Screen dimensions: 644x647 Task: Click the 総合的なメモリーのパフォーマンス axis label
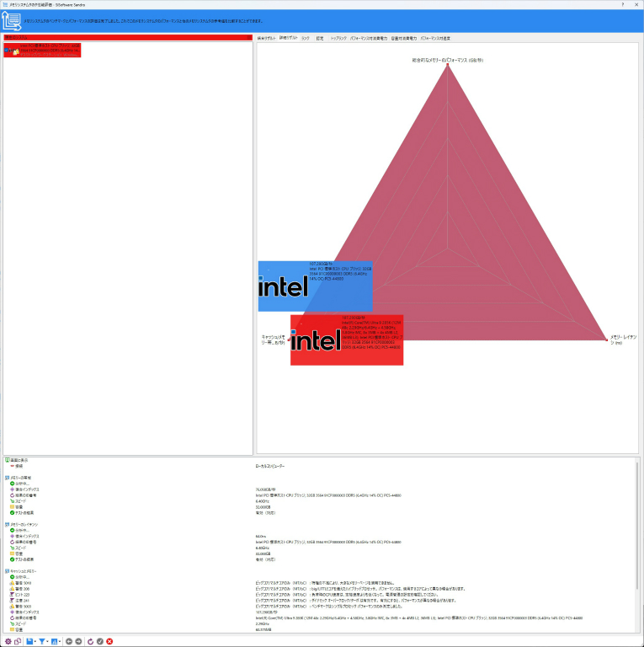point(447,60)
